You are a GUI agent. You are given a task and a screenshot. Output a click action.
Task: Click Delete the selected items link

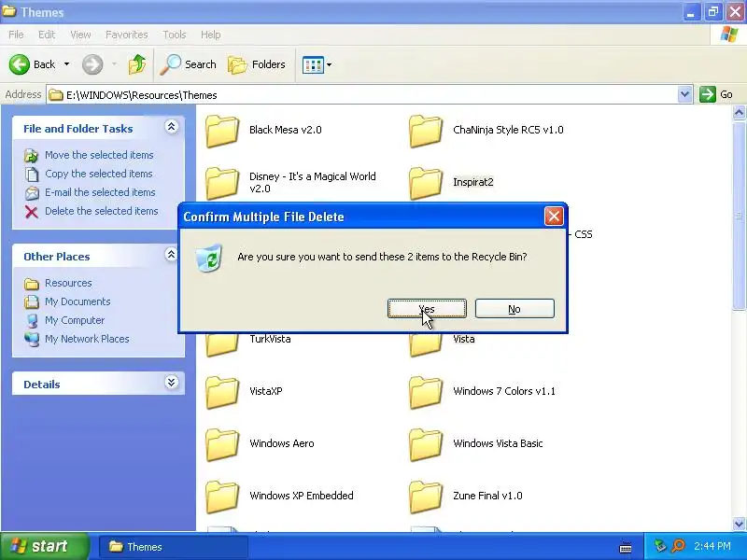(x=102, y=211)
